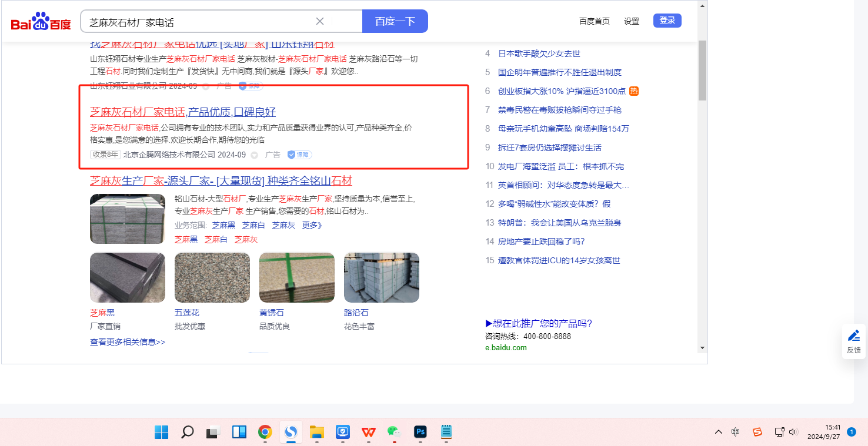Expand the 更多》 business scope link
Image resolution: width=868 pixels, height=446 pixels.
pyautogui.click(x=312, y=226)
